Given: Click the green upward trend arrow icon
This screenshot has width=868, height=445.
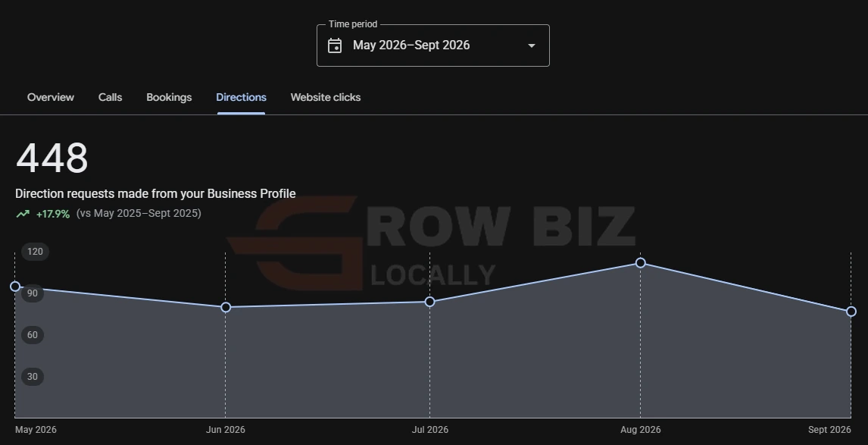Looking at the screenshot, I should point(23,214).
